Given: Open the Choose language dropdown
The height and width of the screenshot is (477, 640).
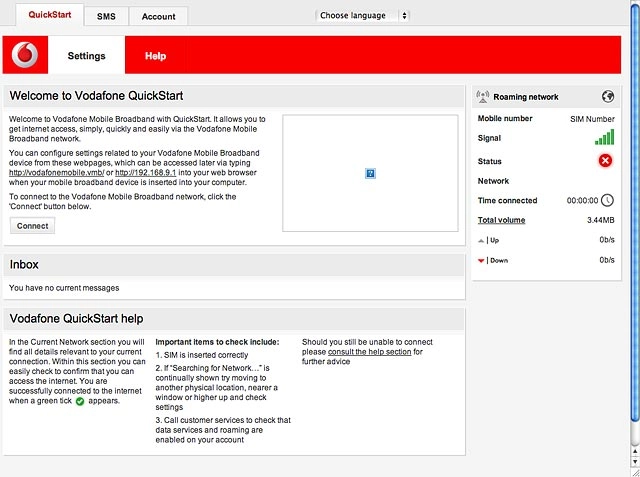Looking at the screenshot, I should pos(362,16).
